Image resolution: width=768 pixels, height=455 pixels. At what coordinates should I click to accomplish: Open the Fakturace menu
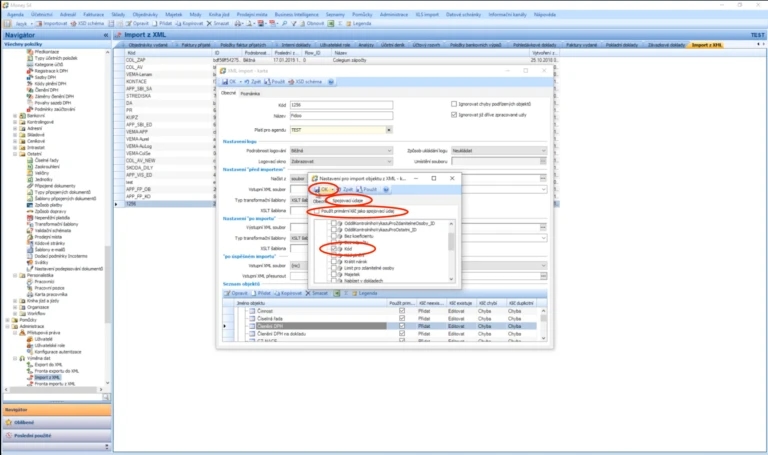(93, 15)
